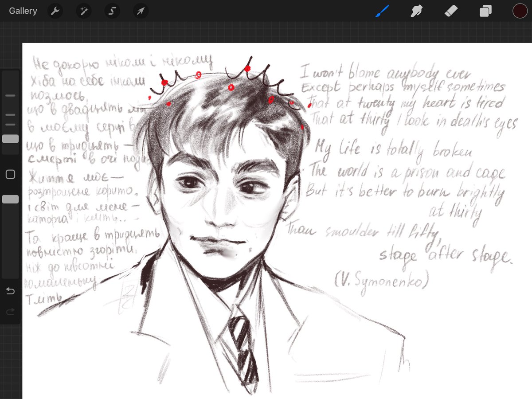
Task: Open the Layers panel
Action: point(485,11)
